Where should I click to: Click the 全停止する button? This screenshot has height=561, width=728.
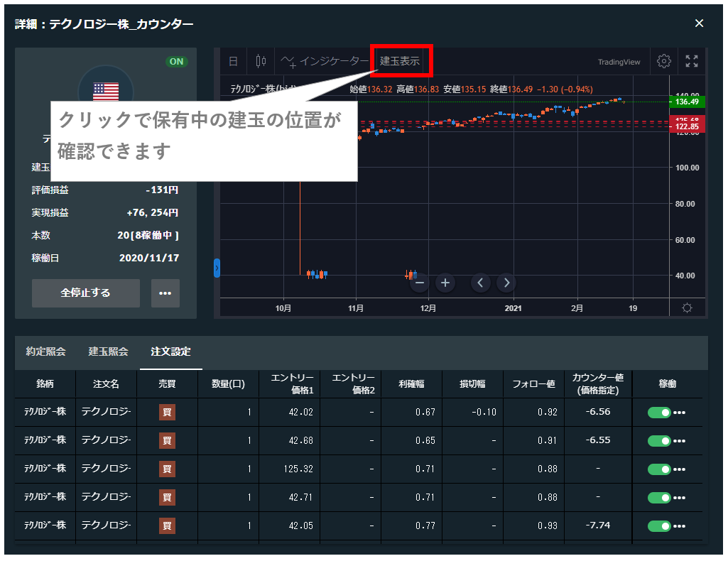[x=85, y=293]
